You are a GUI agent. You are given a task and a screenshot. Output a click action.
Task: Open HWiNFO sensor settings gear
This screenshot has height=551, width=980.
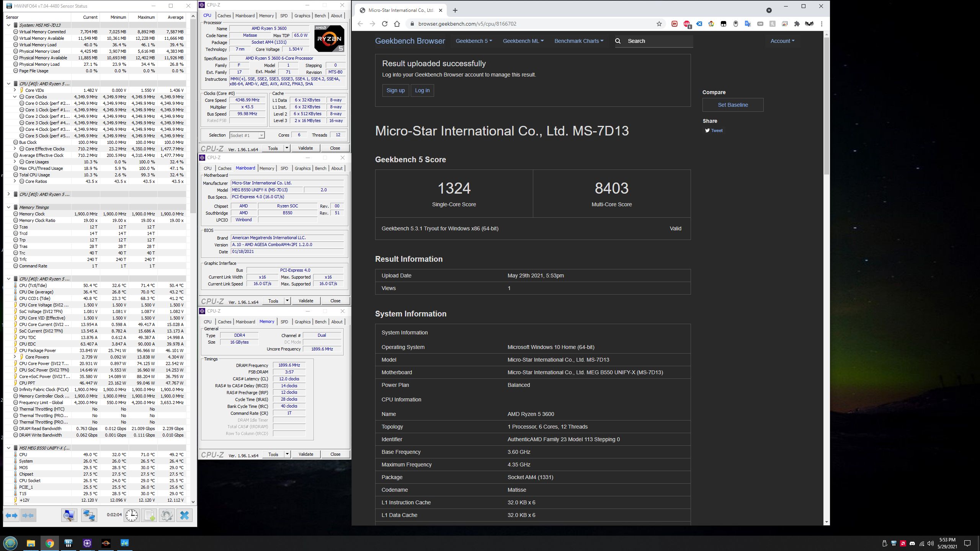click(167, 515)
